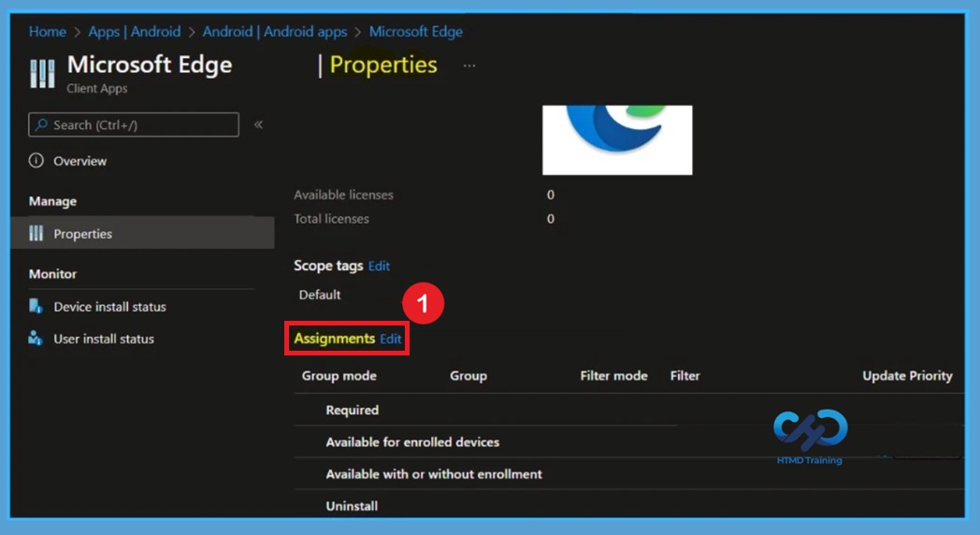
Task: Click the magnifier icon in search box
Action: click(x=41, y=125)
